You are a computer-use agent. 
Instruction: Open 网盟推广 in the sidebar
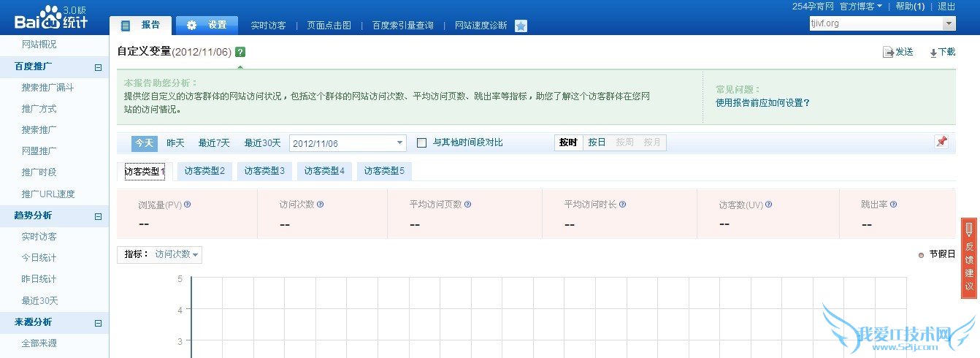[39, 151]
